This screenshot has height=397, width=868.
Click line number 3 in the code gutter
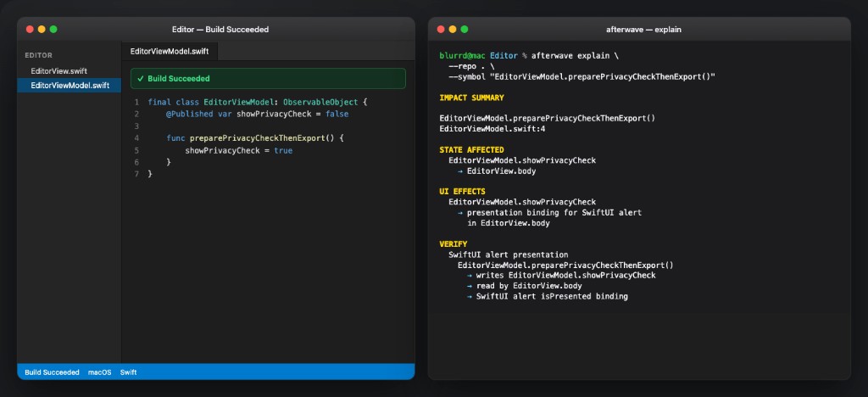(x=136, y=126)
